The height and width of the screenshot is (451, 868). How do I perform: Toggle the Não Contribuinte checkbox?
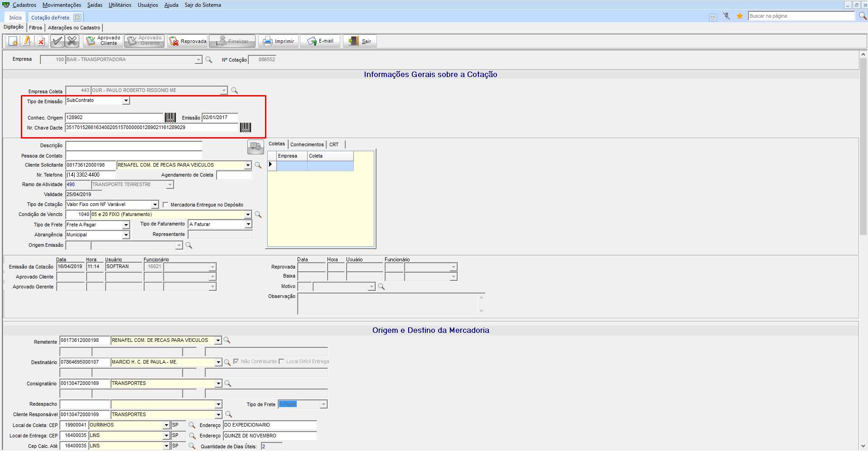pos(236,361)
